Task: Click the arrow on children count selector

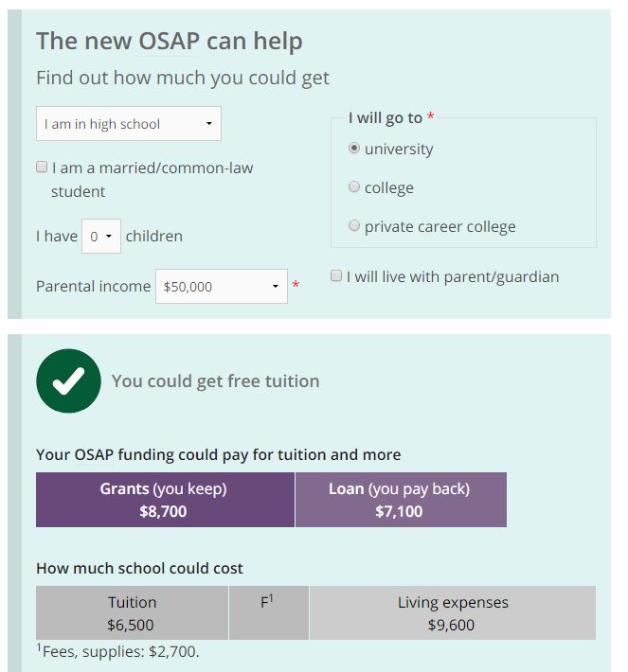Action: click(109, 236)
